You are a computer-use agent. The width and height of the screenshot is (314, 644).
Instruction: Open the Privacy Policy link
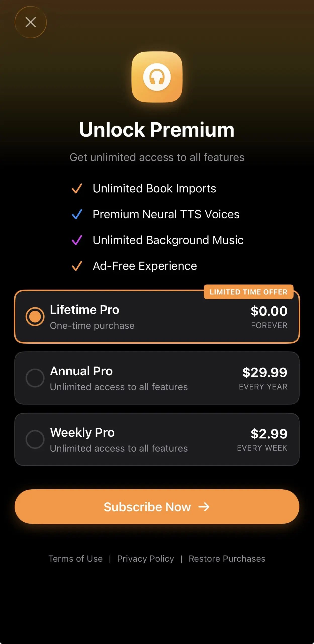[146, 559]
